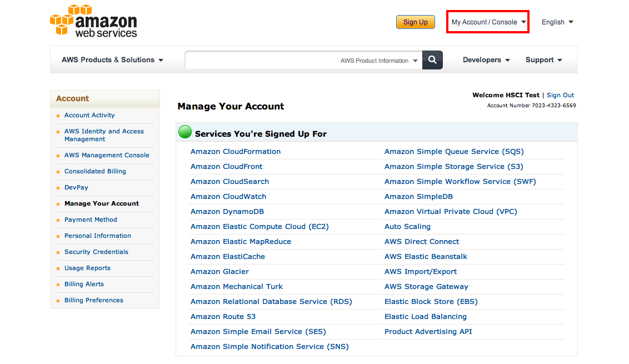This screenshot has width=629, height=364.
Task: Select Billing Alerts from Account menu
Action: click(x=84, y=284)
